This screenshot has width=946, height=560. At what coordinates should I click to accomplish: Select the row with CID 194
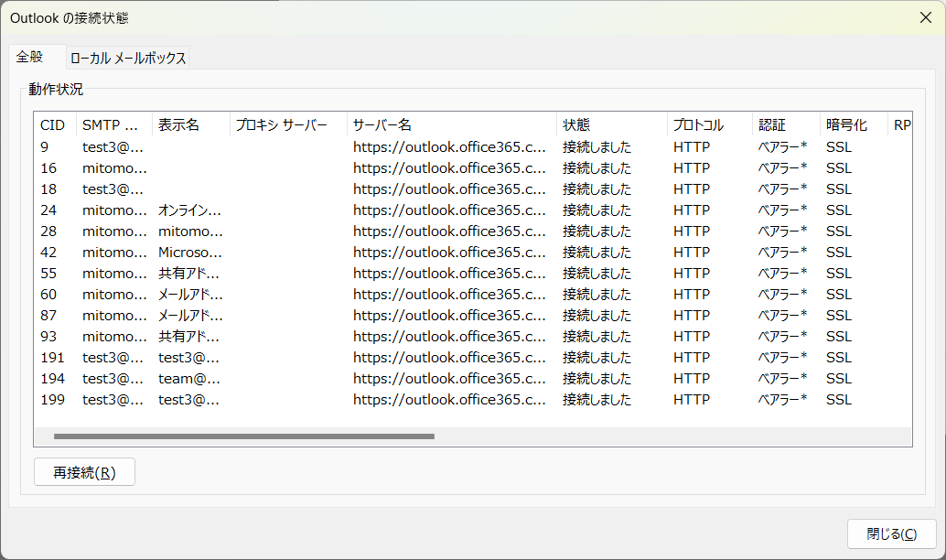click(x=473, y=379)
